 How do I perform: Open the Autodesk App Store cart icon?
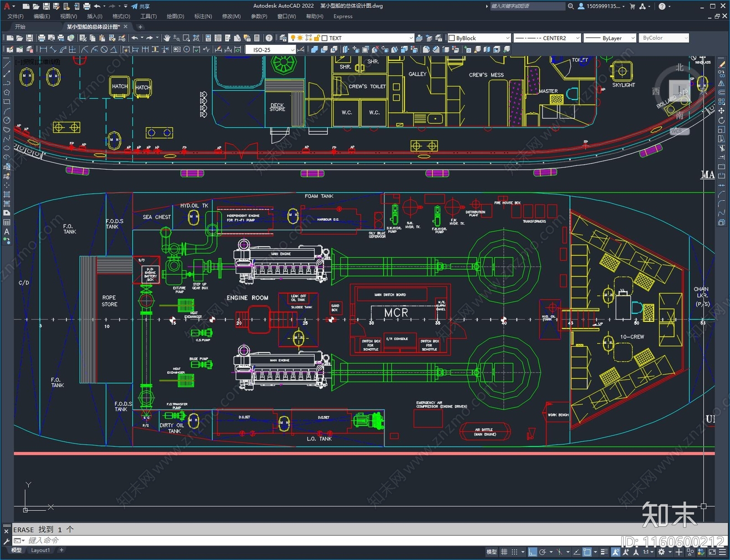632,6
